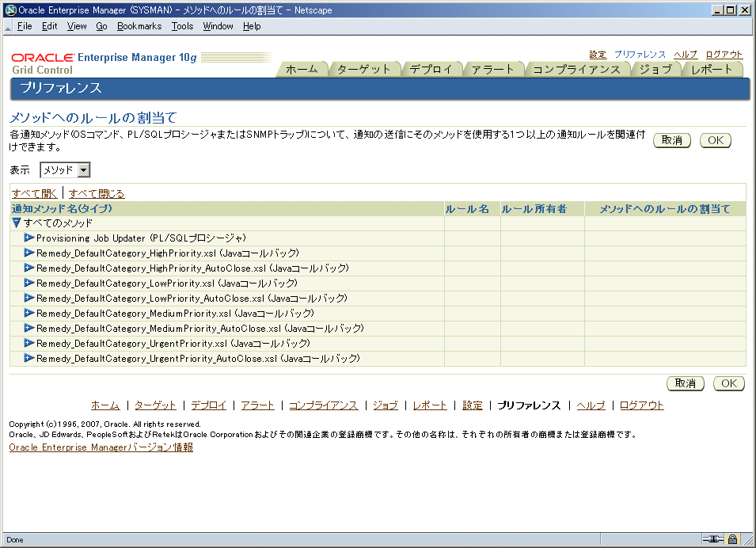The width and height of the screenshot is (756, 548).
Task: Click the bottom 取消 button
Action: pyautogui.click(x=685, y=383)
